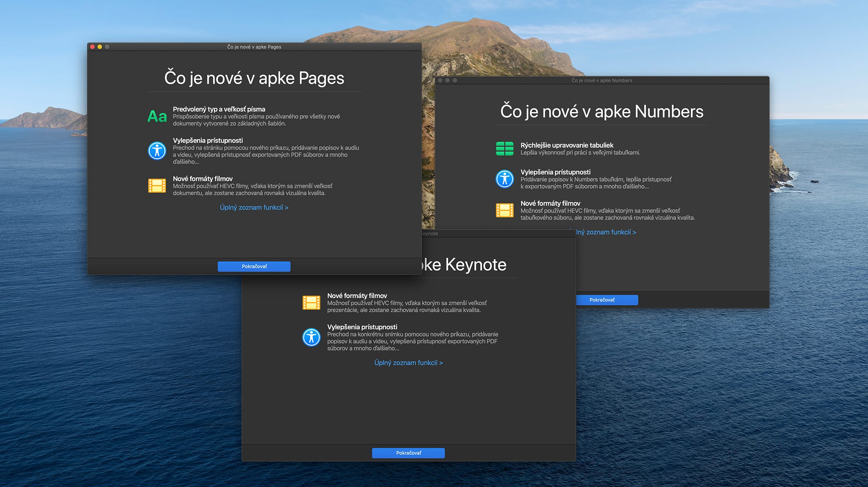This screenshot has width=868, height=487.
Task: Click the green table icon in Numbers window
Action: click(x=504, y=149)
